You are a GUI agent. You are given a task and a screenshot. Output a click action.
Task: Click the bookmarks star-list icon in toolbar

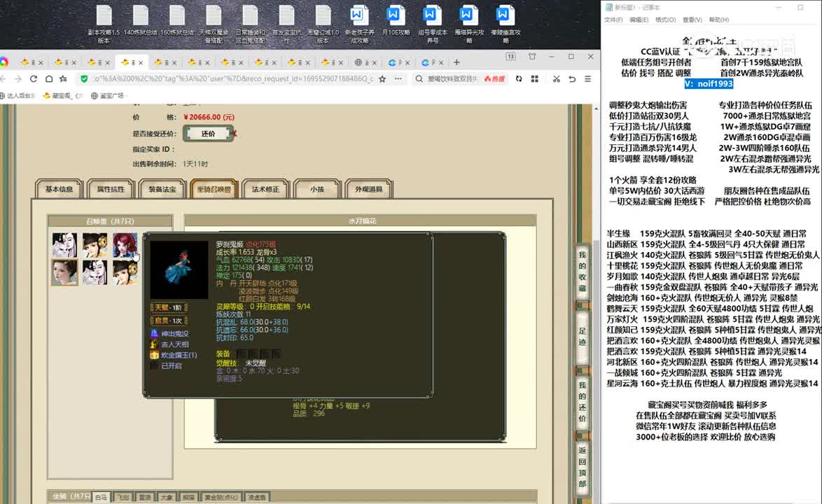[64, 78]
